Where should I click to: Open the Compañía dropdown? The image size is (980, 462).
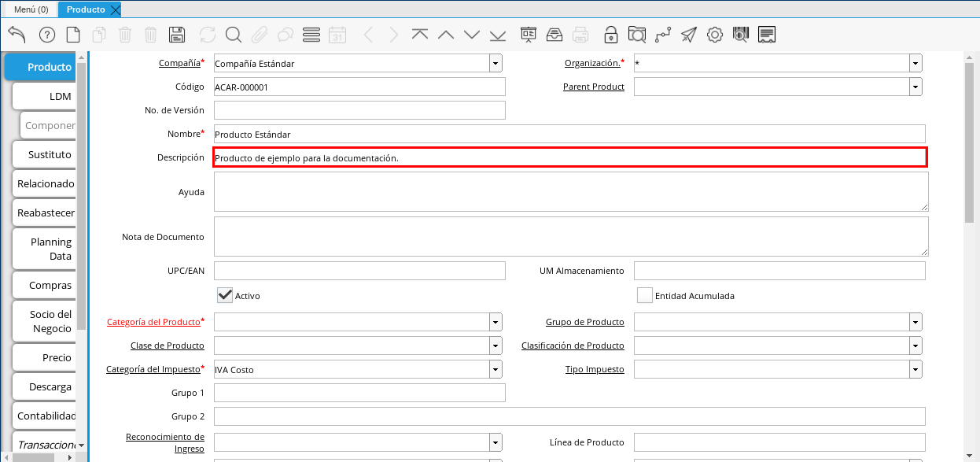496,63
